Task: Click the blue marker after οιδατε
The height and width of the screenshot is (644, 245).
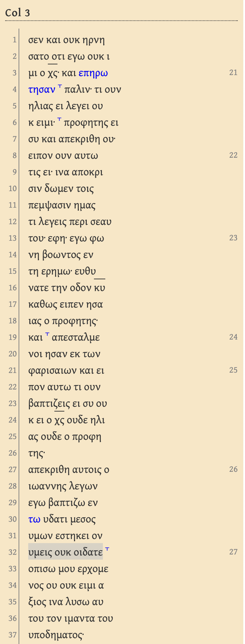Action: coord(107,549)
